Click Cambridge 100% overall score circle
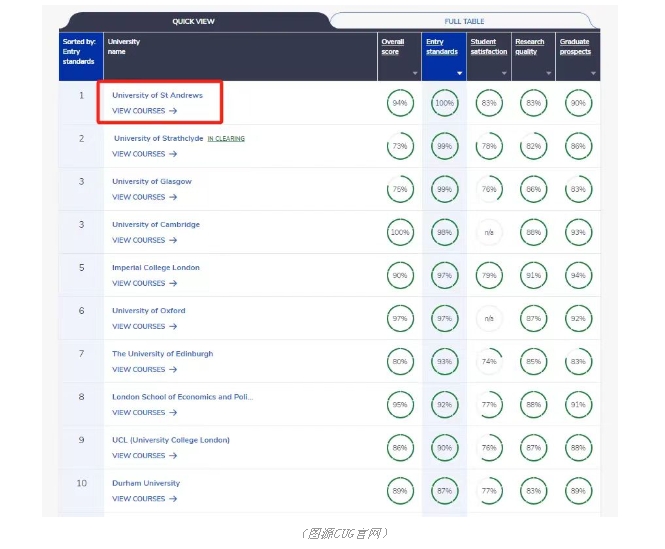Screen dimensions: 665x549 (x=400, y=232)
